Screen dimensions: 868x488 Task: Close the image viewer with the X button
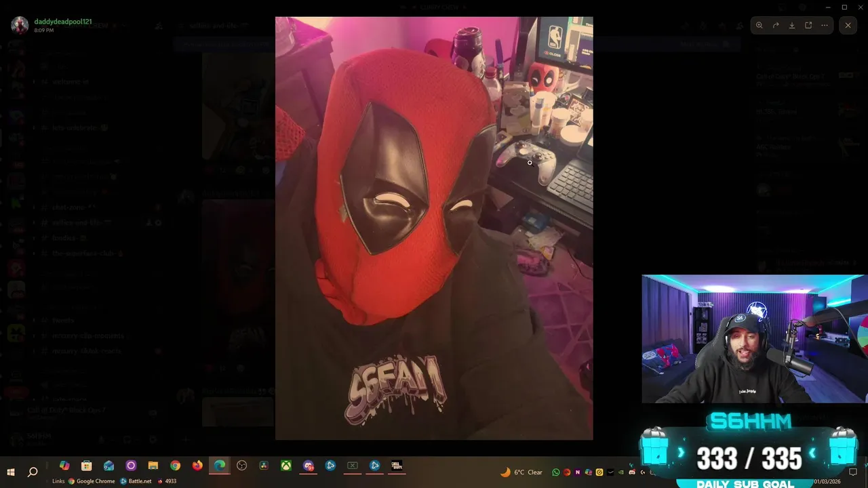(848, 25)
